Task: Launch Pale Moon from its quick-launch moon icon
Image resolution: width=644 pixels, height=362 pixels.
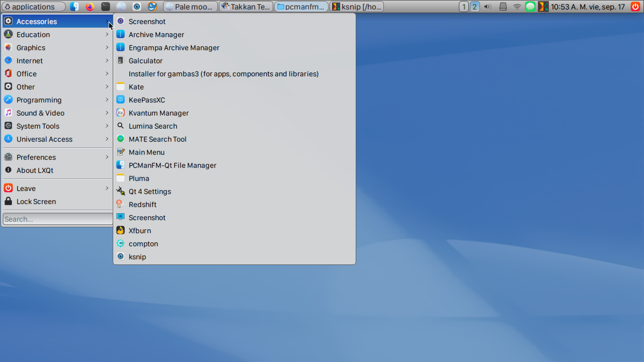Action: point(121,7)
